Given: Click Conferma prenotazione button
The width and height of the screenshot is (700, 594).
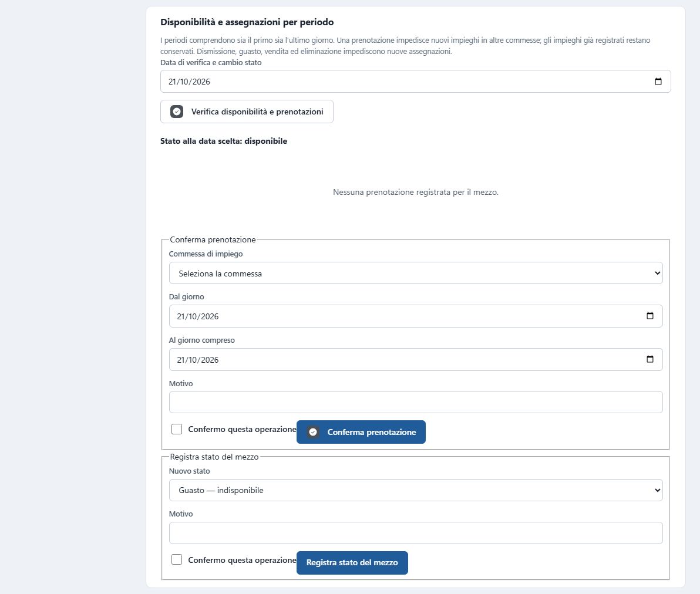Looking at the screenshot, I should (361, 432).
